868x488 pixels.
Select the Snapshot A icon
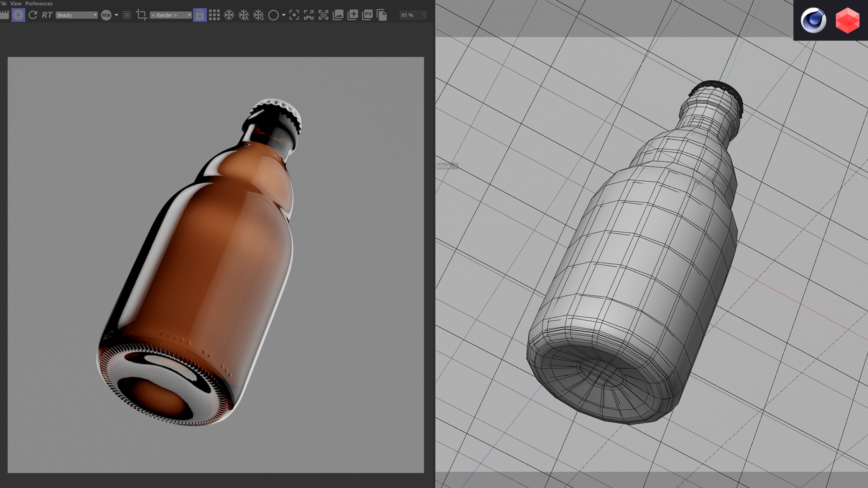click(243, 15)
